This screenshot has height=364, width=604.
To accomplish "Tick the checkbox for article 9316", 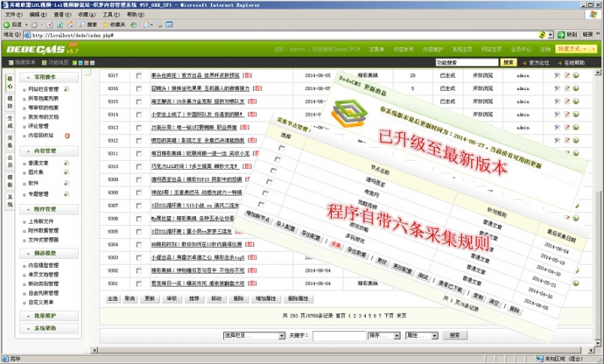I will pyautogui.click(x=138, y=88).
